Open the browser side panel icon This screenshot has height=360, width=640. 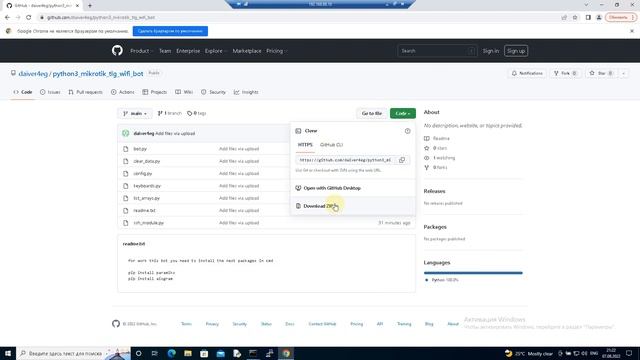pos(588,18)
